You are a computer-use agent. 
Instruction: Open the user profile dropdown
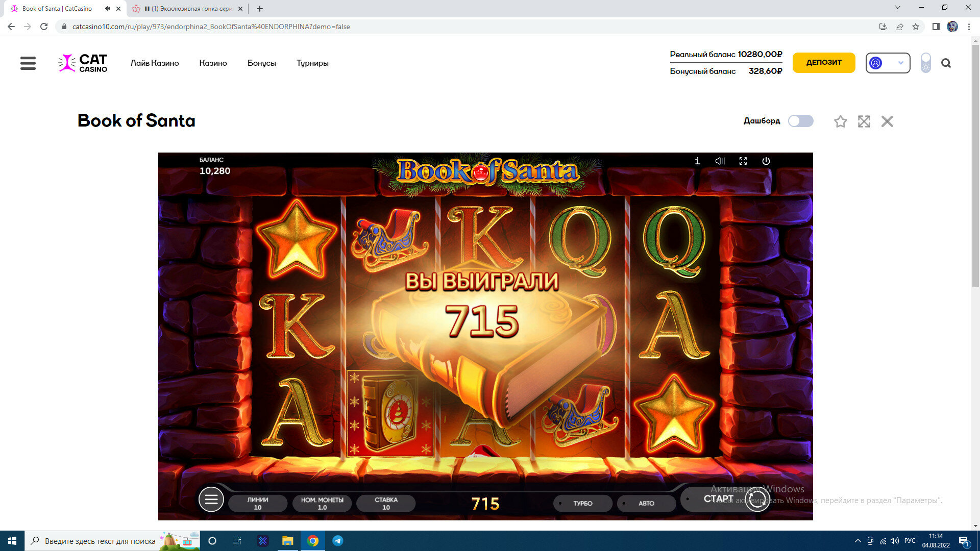coord(888,63)
